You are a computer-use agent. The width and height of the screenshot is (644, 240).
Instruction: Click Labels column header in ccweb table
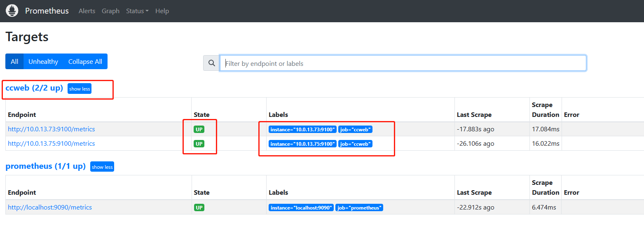click(278, 114)
